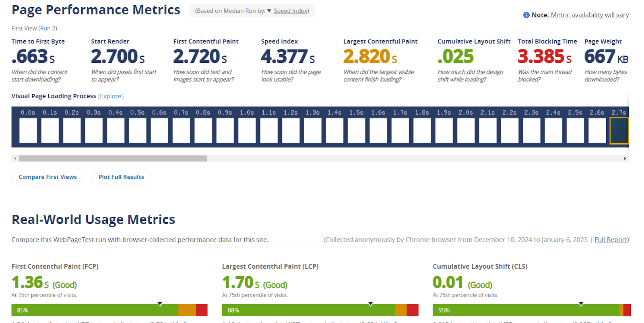Screen dimensions: 644x323
Task: Click the filmstrip scrollbar left arrow
Action: coord(15,159)
